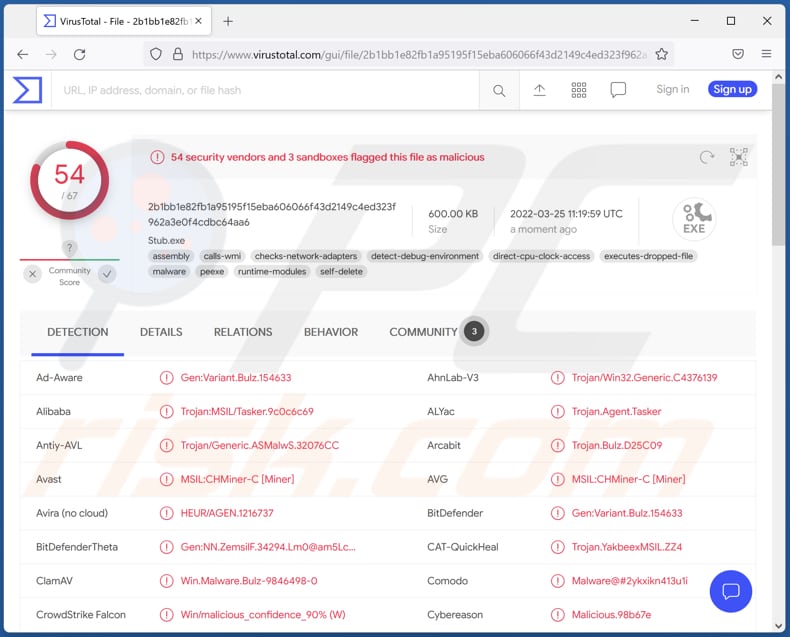790x637 pixels.
Task: Open the apps grid icon
Action: click(x=578, y=90)
